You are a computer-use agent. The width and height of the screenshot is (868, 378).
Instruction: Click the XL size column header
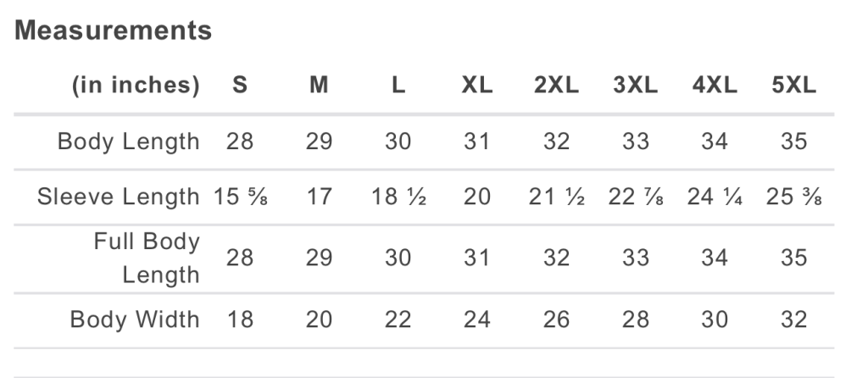[x=477, y=86]
